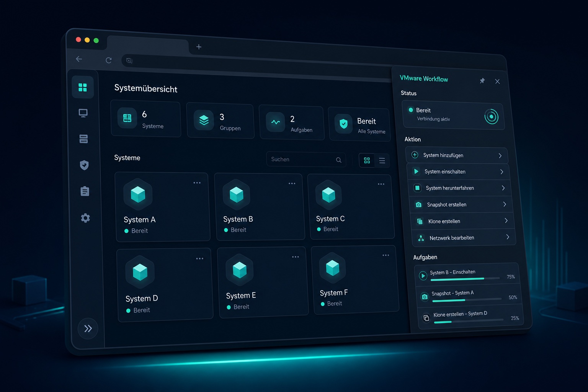
Task: Open System E three-dot menu
Action: click(x=296, y=257)
